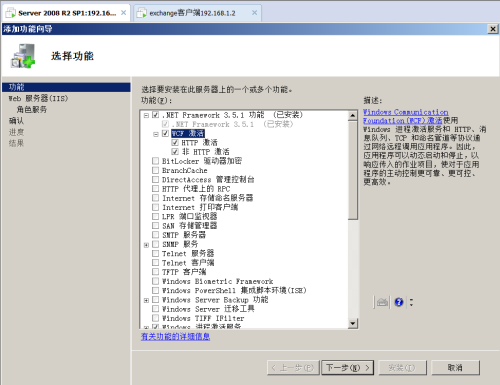Viewport: 500px width, 385px height.
Task: Uncheck HTTP 激活 checkbox
Action: click(x=175, y=143)
